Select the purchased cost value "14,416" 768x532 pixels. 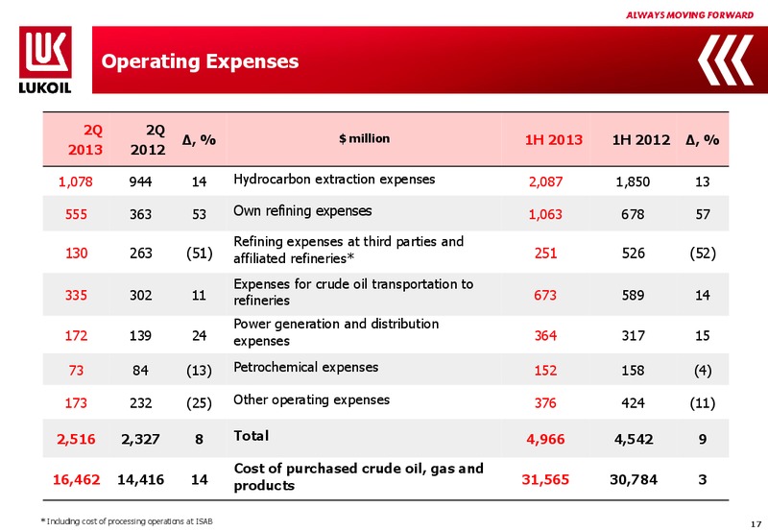pyautogui.click(x=140, y=479)
